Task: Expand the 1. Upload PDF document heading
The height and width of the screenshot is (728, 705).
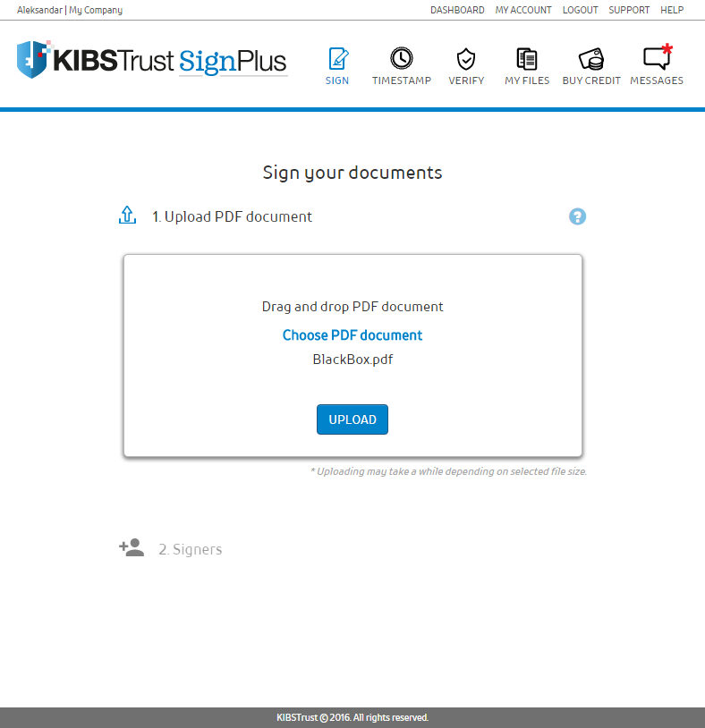Action: tap(232, 216)
